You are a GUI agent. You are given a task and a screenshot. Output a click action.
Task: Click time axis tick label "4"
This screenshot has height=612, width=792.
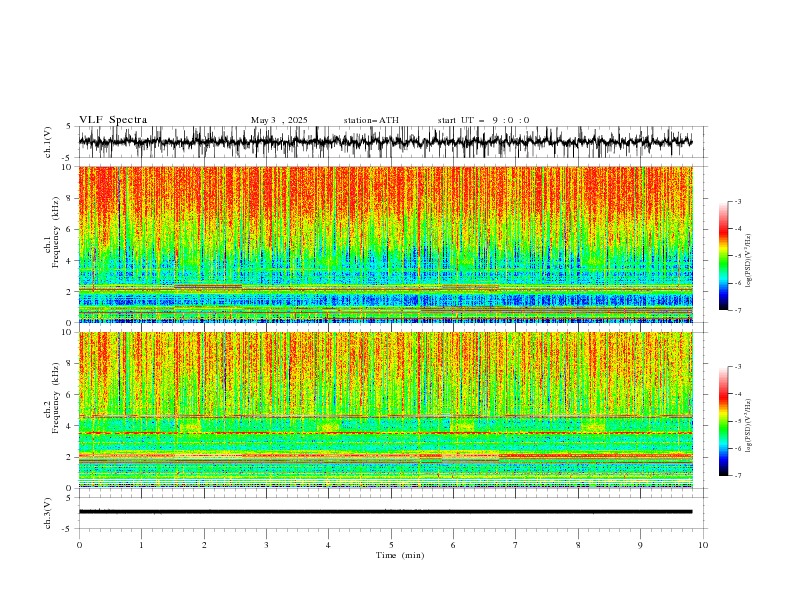tap(329, 545)
